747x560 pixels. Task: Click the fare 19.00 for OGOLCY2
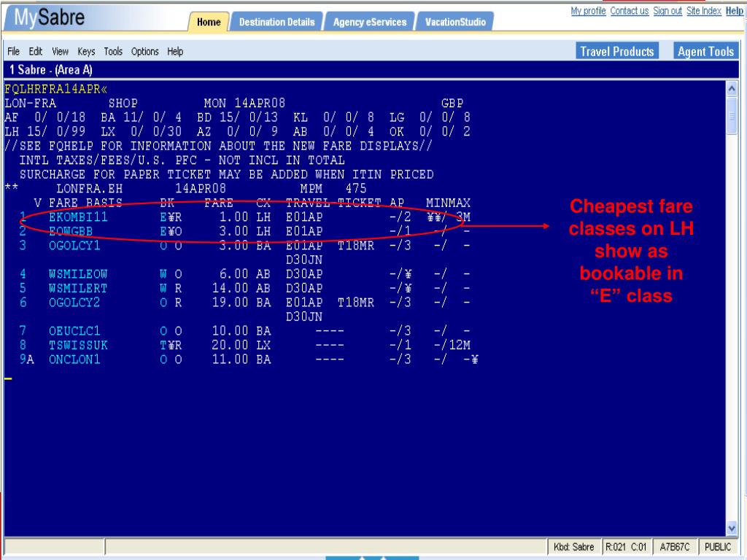[230, 303]
